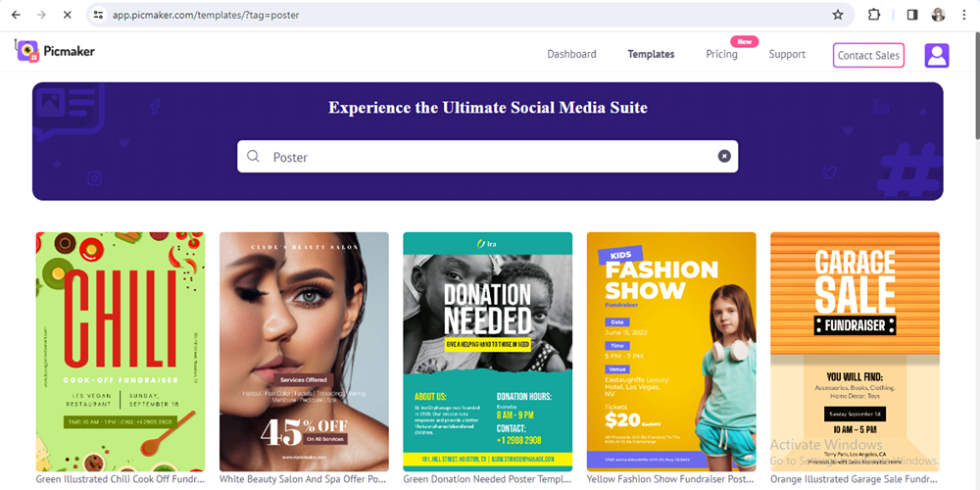
Task: Open the Chili Cook Off poster thumbnail
Action: [120, 352]
